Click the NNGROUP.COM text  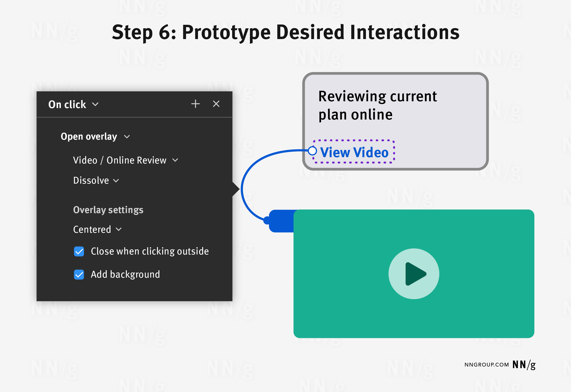(486, 365)
